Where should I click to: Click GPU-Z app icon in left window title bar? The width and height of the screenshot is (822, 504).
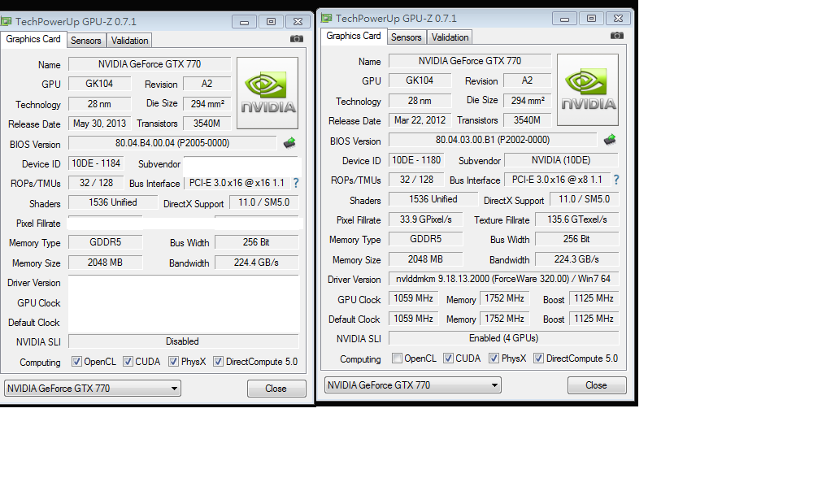coord(6,21)
